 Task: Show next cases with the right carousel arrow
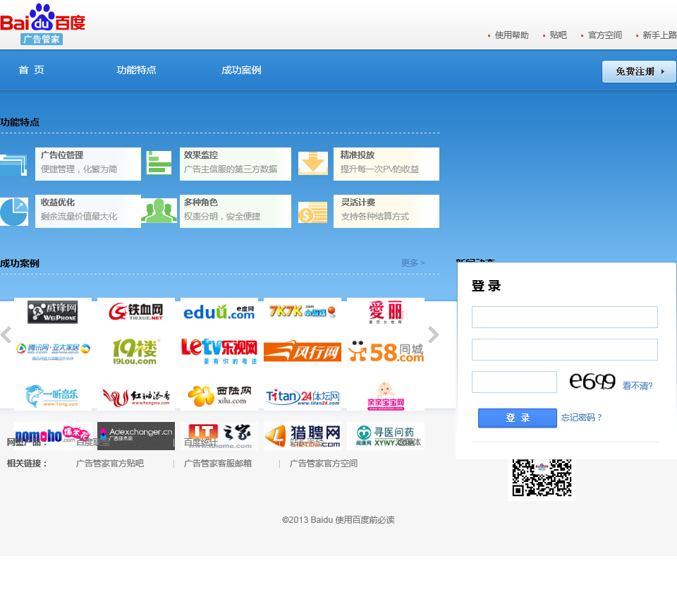click(434, 334)
